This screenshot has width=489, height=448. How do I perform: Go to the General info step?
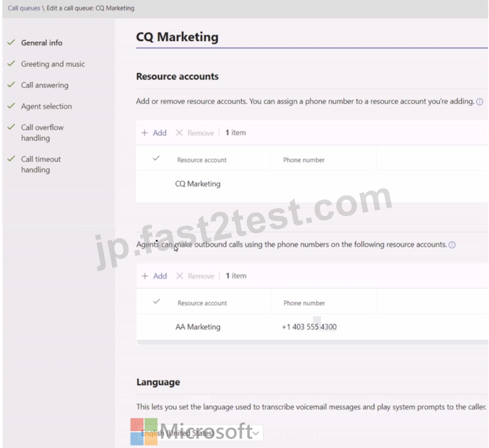42,43
